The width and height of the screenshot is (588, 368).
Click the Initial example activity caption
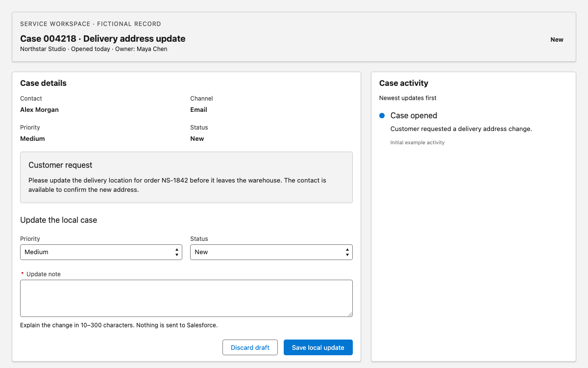(x=417, y=143)
